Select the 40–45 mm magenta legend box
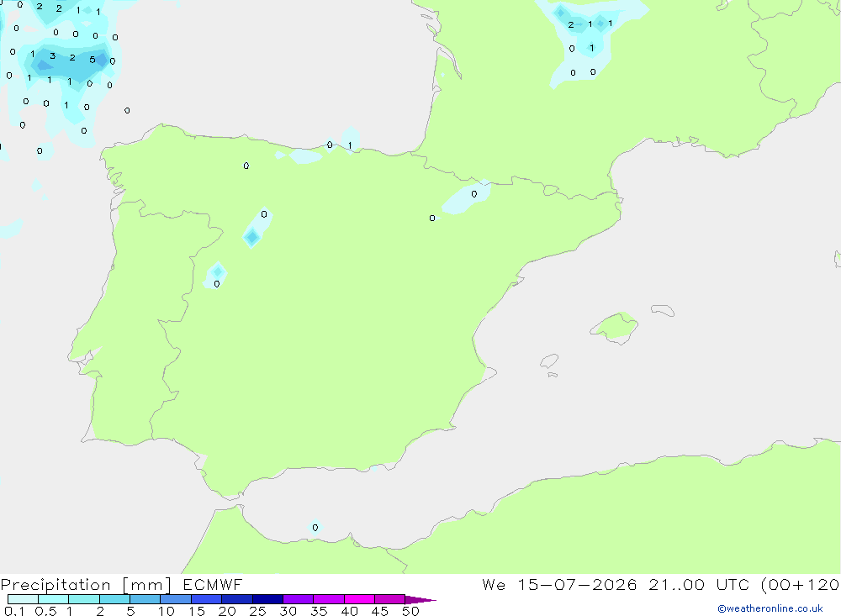This screenshot has height=616, width=841. 359,599
